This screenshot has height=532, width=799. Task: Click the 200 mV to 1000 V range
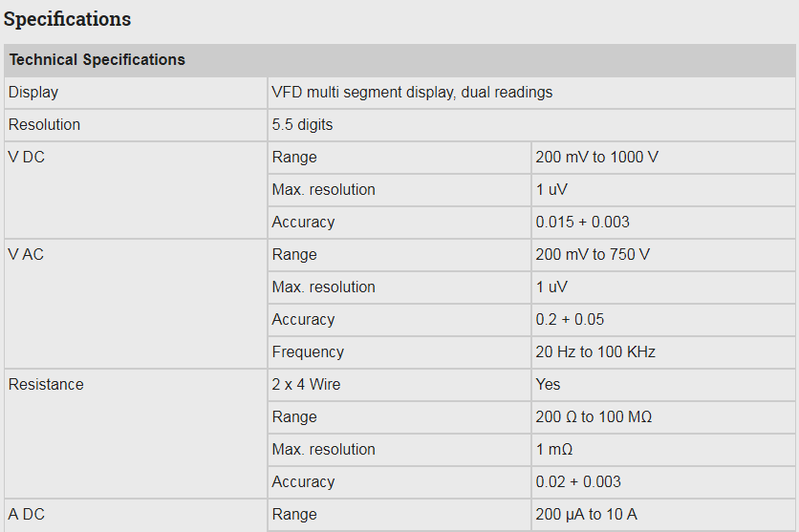pos(596,158)
